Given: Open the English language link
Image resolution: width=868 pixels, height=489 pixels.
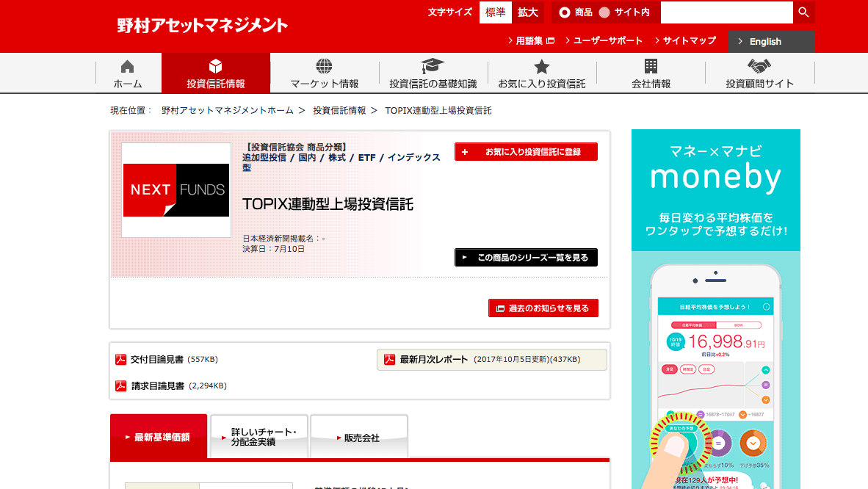Looking at the screenshot, I should pyautogui.click(x=770, y=42).
